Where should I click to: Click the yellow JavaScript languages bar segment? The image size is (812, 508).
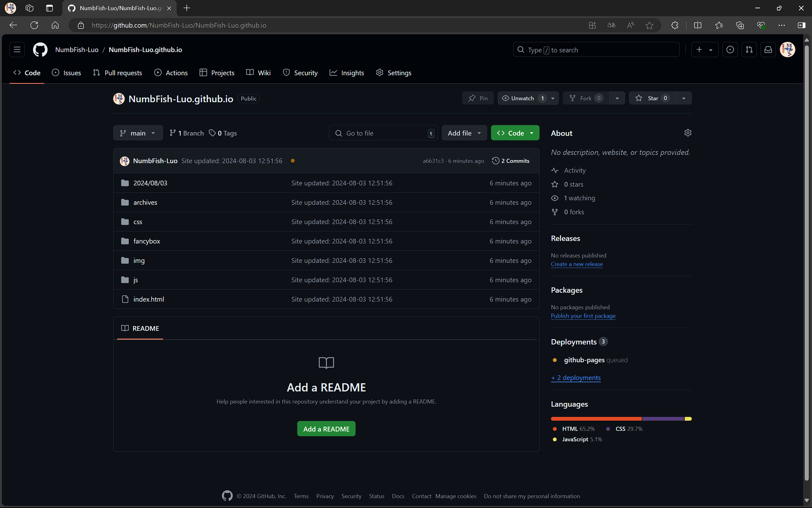pos(688,419)
